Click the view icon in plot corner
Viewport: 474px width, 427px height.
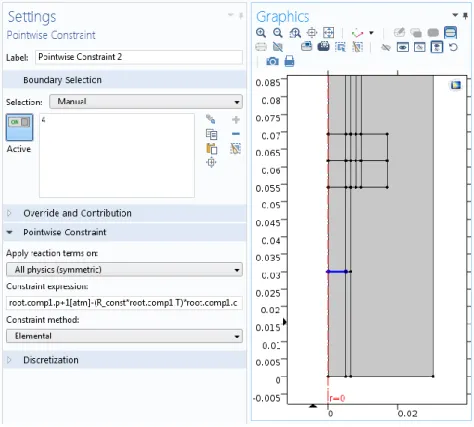pos(456,85)
